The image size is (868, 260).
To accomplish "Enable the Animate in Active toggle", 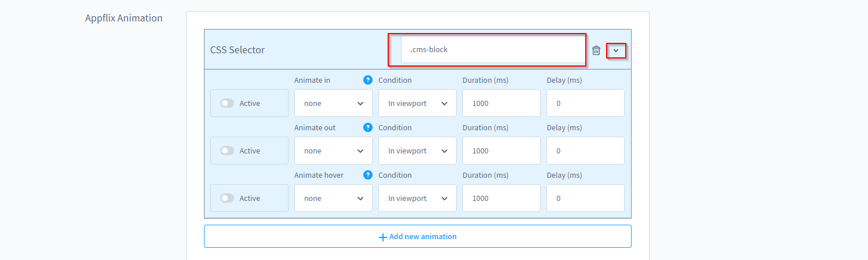I will 227,103.
